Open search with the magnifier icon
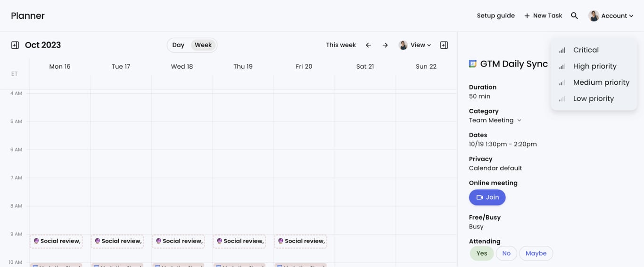This screenshot has height=267, width=644. click(x=574, y=16)
